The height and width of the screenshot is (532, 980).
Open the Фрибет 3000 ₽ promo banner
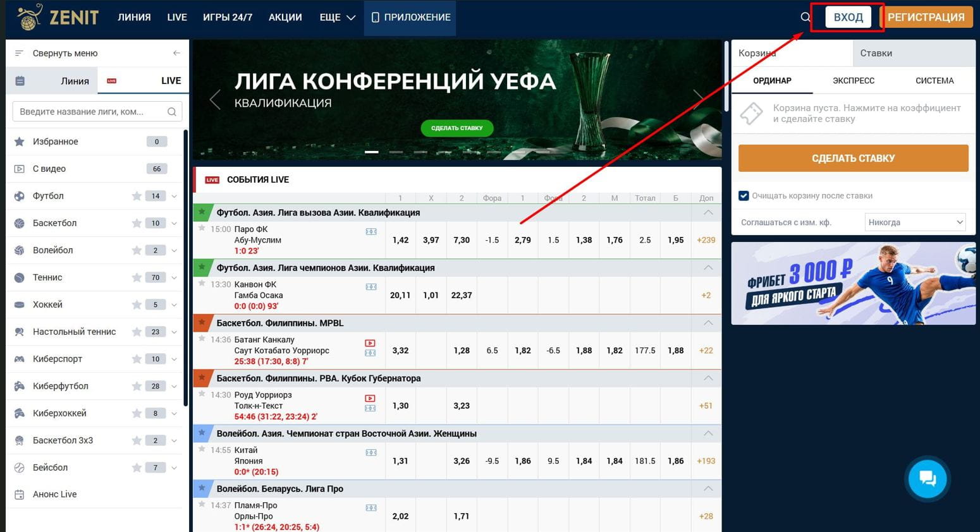[853, 284]
